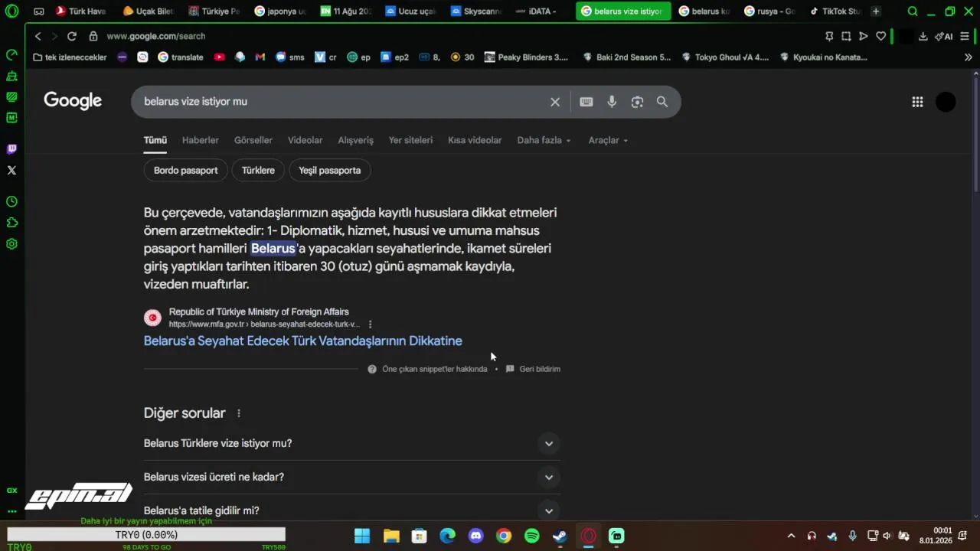Switch to Haberler search tab
The height and width of the screenshot is (551, 980).
201,140
